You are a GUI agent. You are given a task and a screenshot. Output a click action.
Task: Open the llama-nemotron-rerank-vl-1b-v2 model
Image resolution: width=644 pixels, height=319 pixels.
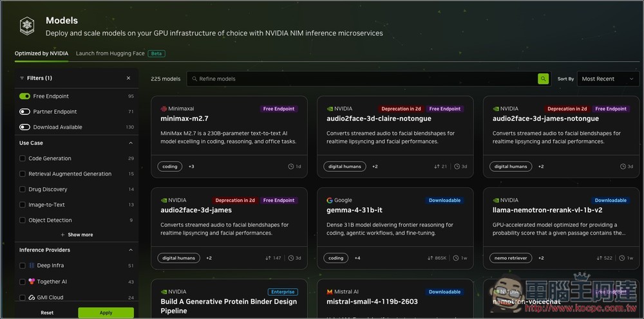click(547, 210)
